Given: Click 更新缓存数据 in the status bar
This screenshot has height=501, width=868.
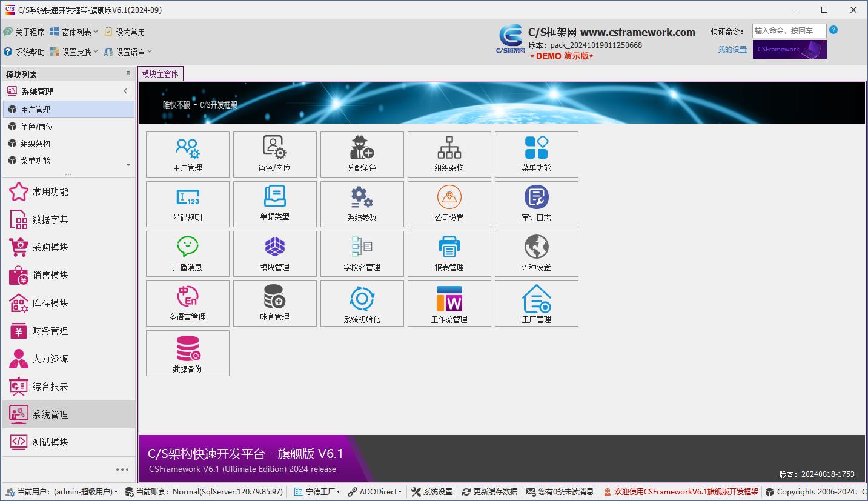Looking at the screenshot, I should coord(489,492).
